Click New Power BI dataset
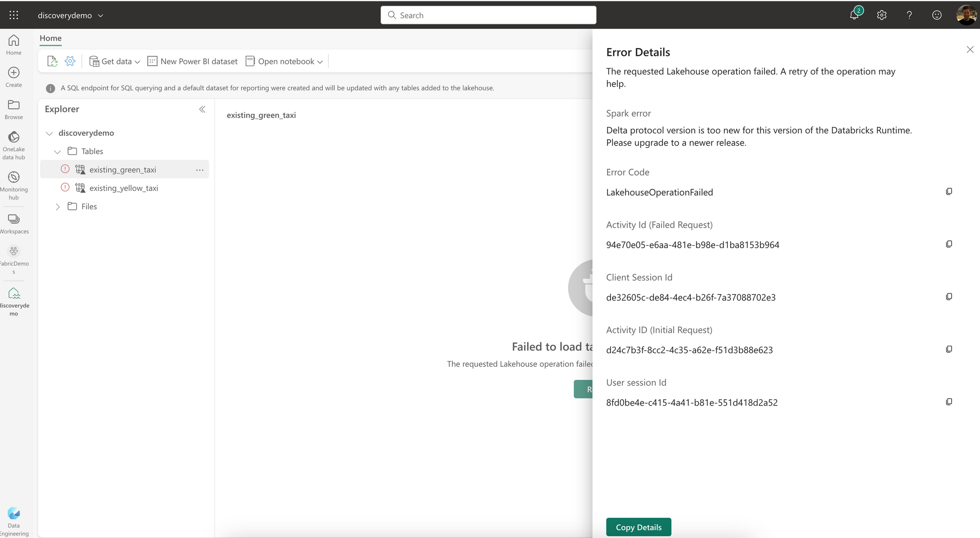Image resolution: width=980 pixels, height=538 pixels. tap(193, 61)
